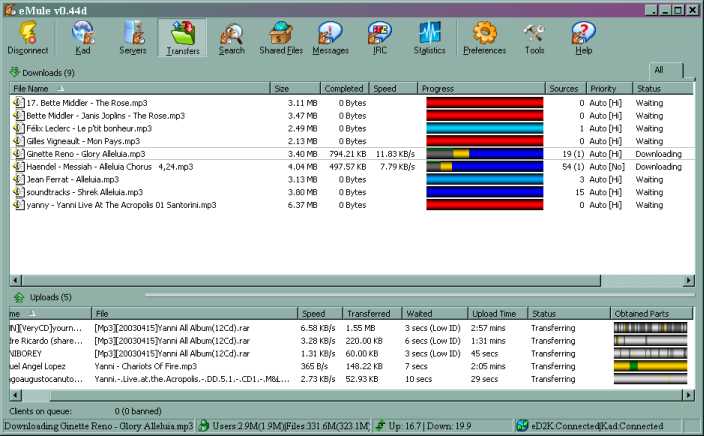Screen dimensions: 704x436
Task: Select the Ginette Reno - Glory Alleluia.mp3 download
Action: pyautogui.click(x=86, y=154)
